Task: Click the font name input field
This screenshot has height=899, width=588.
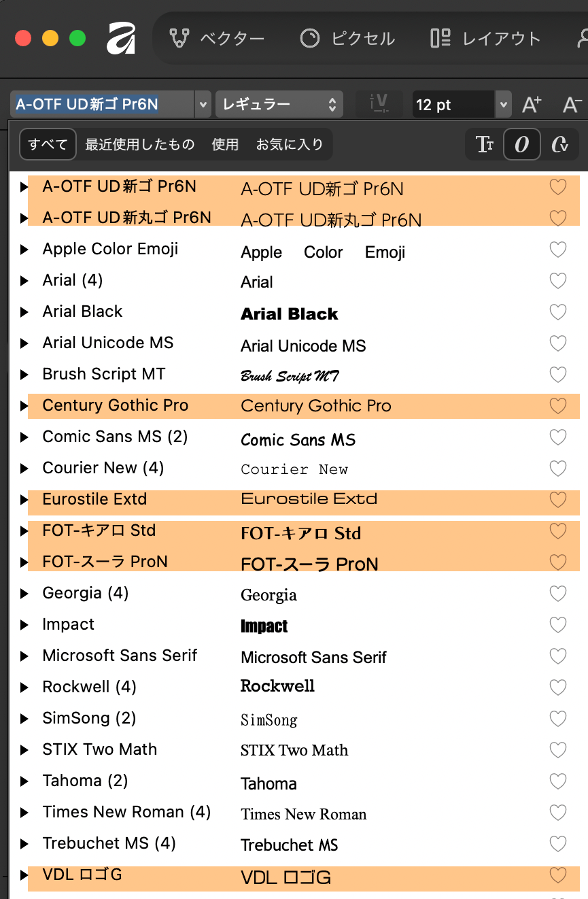Action: coord(102,105)
